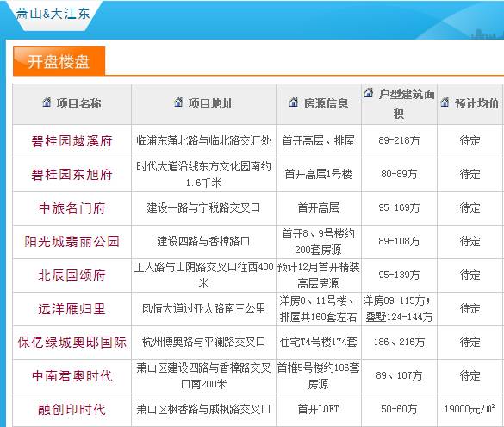Click the house icon beside 项目地址
This screenshot has height=427, width=504.
point(178,102)
